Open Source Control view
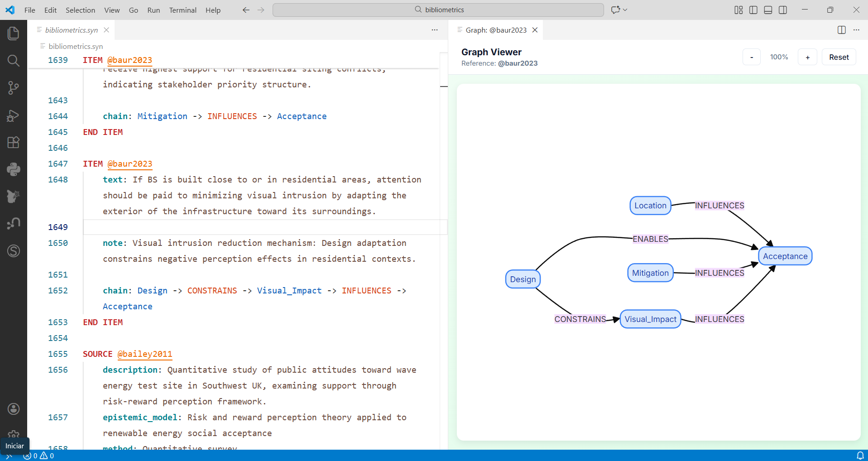Viewport: 868px width, 461px height. (x=14, y=88)
